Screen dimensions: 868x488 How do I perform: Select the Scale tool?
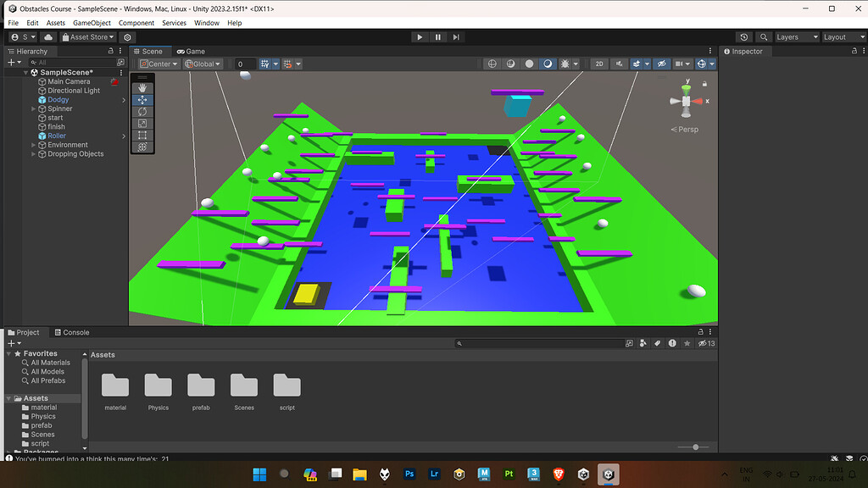142,124
